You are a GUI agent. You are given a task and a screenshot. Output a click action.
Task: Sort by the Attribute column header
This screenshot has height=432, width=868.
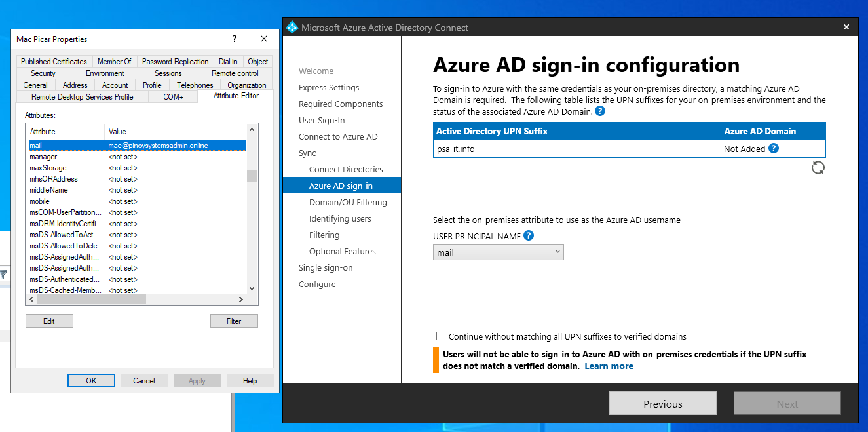click(66, 132)
